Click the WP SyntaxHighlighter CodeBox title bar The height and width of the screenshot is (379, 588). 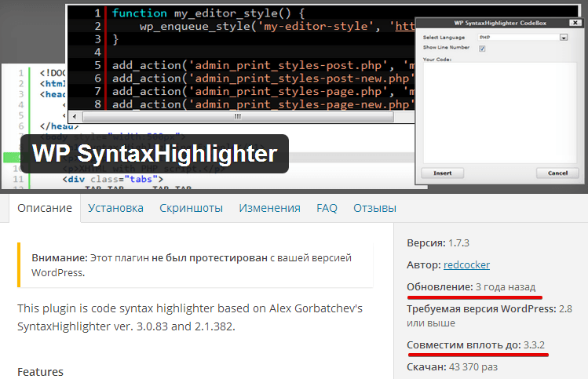pos(500,23)
